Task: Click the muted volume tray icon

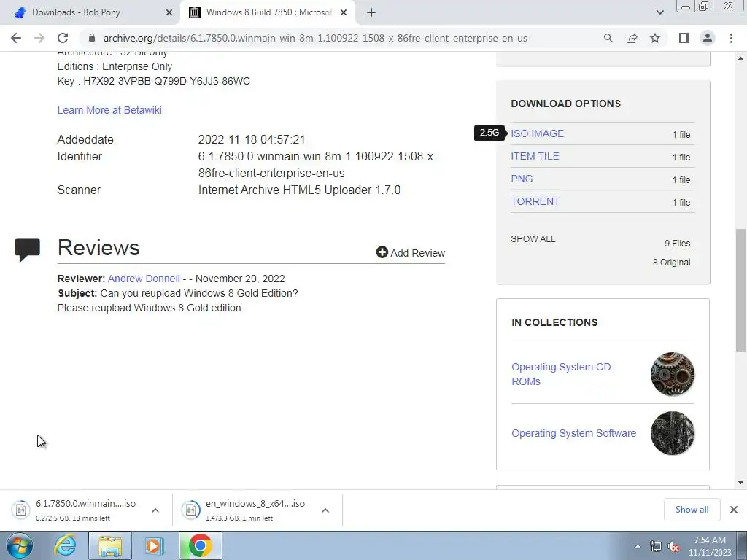Action: (673, 547)
